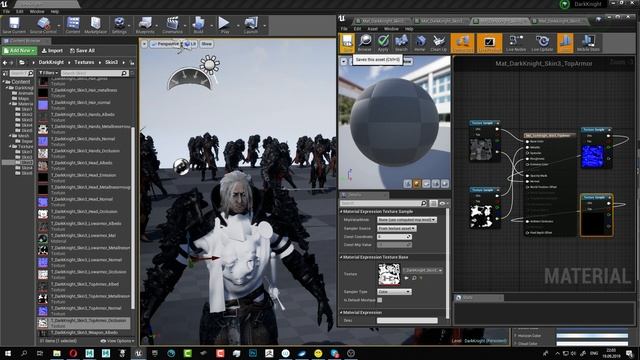Image resolution: width=640 pixels, height=360 pixels.
Task: Open Blueprints toolbar icon
Action: tap(145, 25)
